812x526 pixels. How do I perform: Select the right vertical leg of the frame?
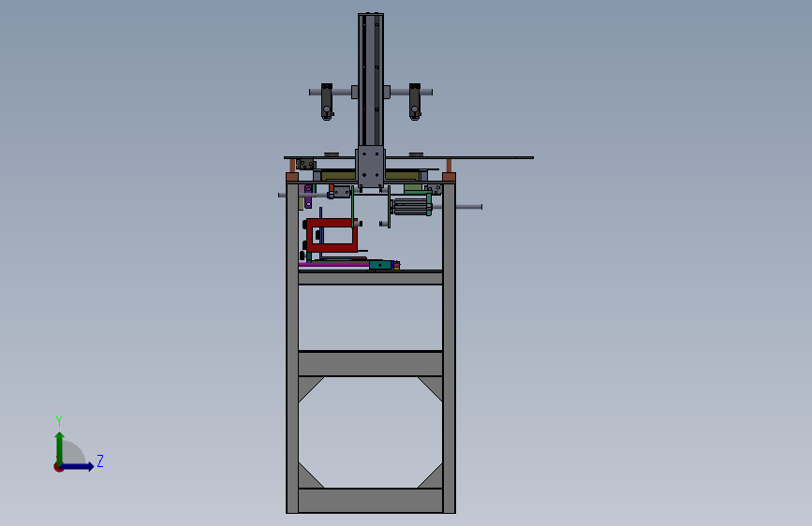pyautogui.click(x=449, y=347)
